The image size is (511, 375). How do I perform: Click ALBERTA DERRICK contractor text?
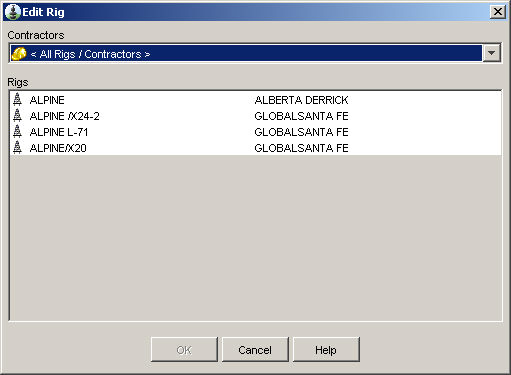pyautogui.click(x=301, y=100)
